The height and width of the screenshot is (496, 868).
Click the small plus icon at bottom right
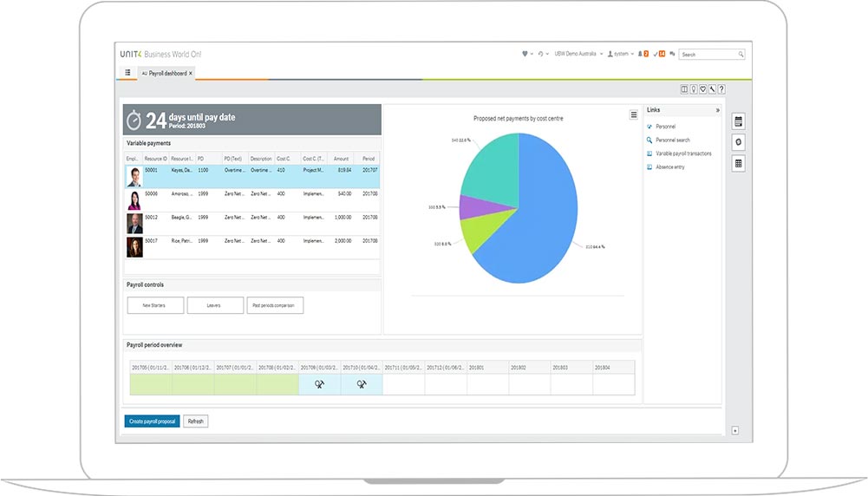tap(735, 431)
